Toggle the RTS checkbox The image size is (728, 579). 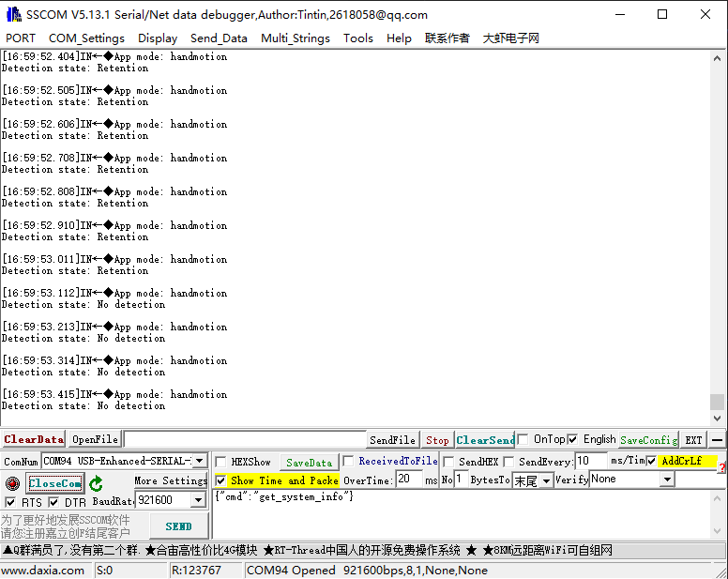click(10, 503)
